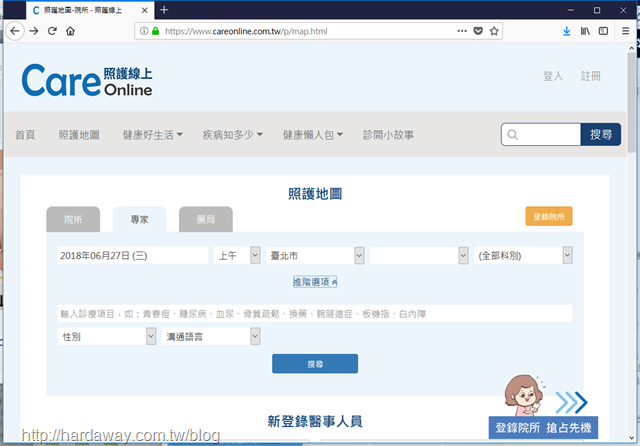The width and height of the screenshot is (640, 446).
Task: Collapse 進階選項 advanced options
Action: click(x=315, y=282)
